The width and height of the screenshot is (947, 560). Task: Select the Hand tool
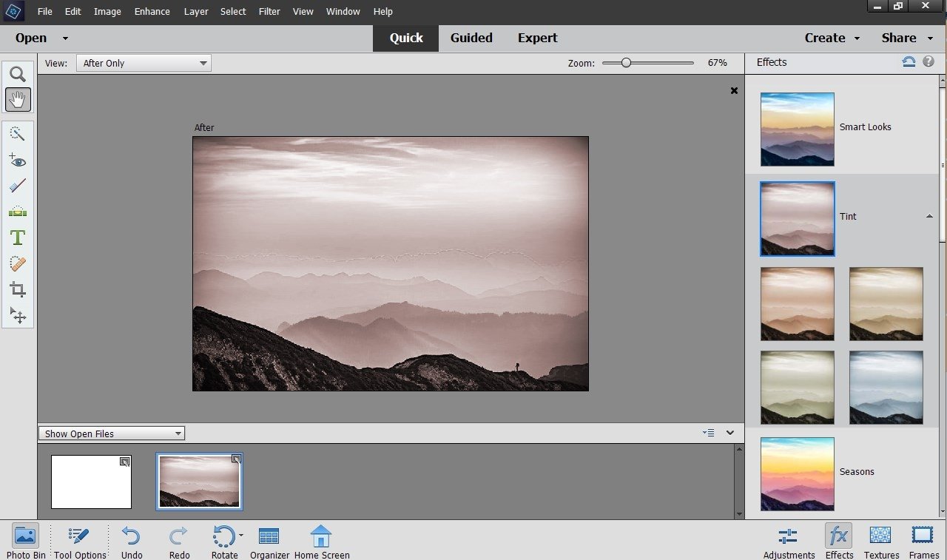(x=18, y=100)
